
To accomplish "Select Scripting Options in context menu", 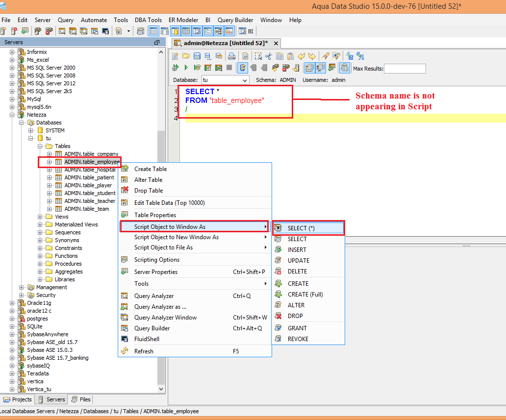I will [x=195, y=260].
